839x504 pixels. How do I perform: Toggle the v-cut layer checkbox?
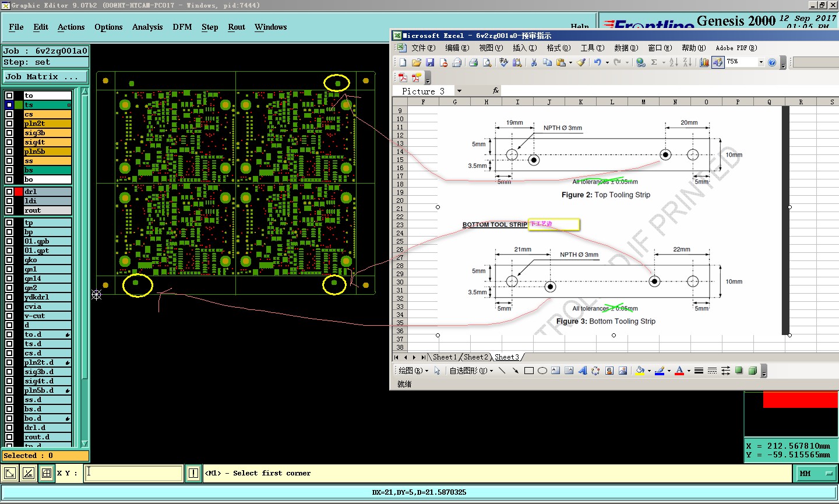coord(9,316)
